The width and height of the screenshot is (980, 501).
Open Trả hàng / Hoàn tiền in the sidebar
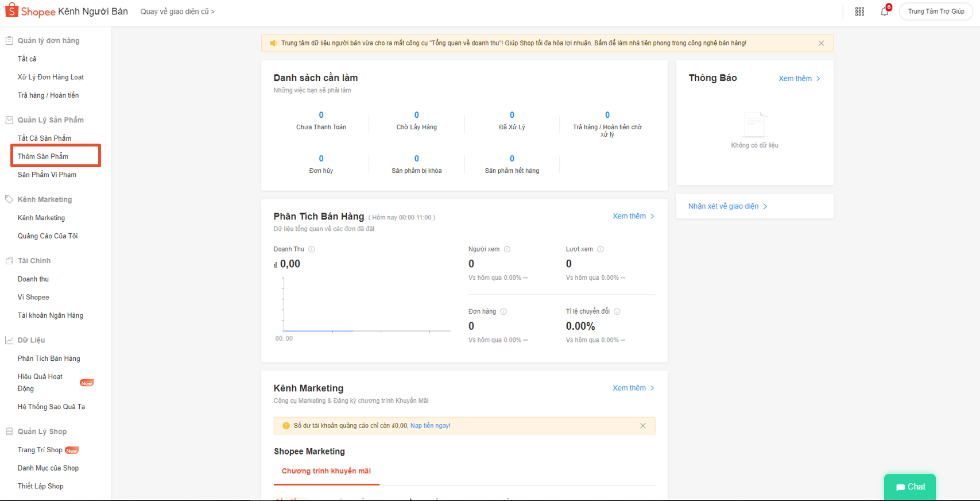click(x=48, y=95)
